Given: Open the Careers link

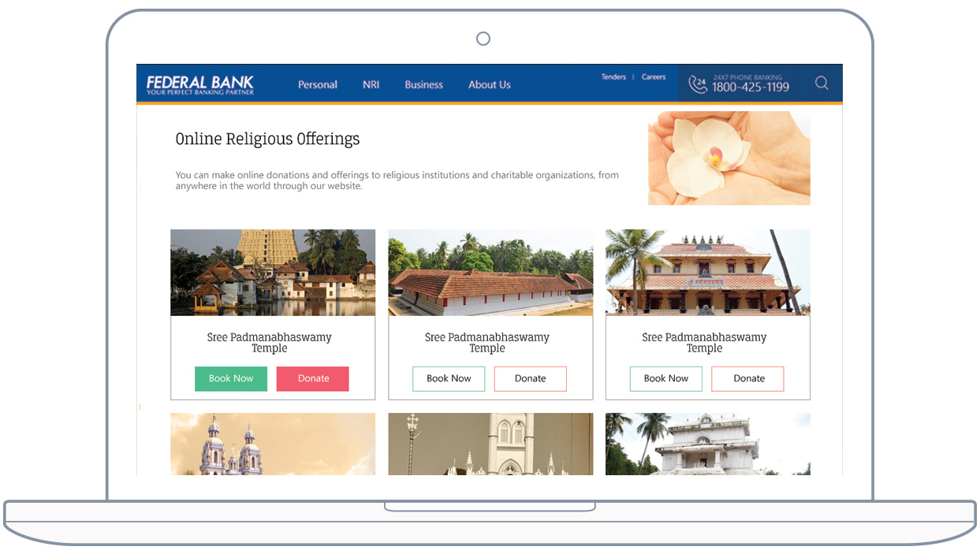Looking at the screenshot, I should pos(654,77).
